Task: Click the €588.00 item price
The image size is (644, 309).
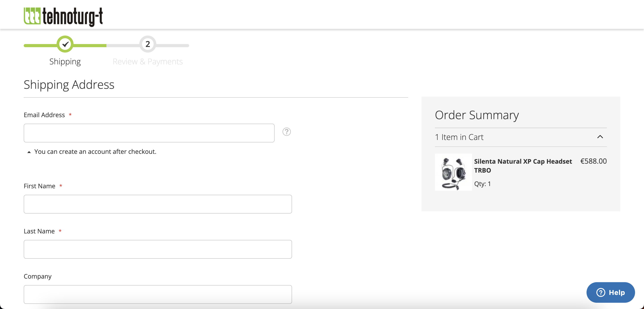Action: click(x=593, y=161)
